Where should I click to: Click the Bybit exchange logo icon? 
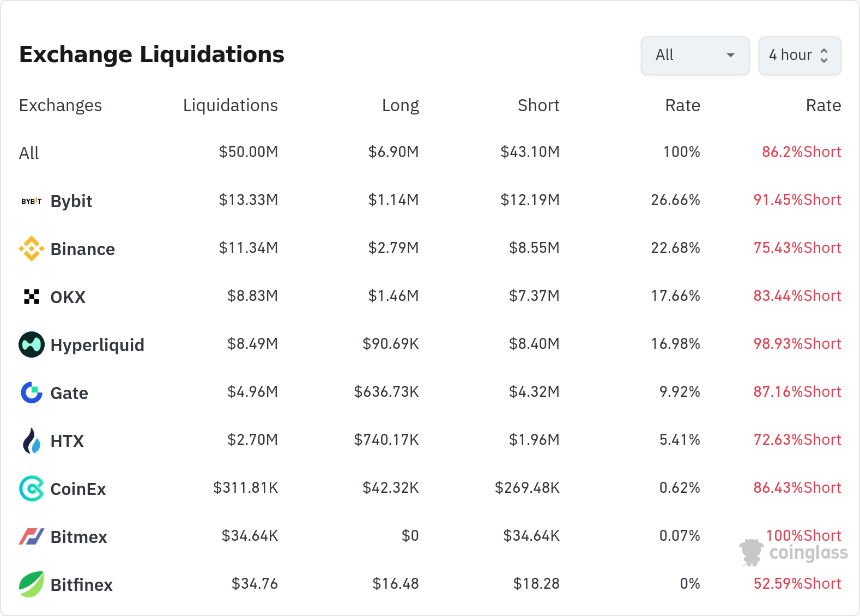32,201
